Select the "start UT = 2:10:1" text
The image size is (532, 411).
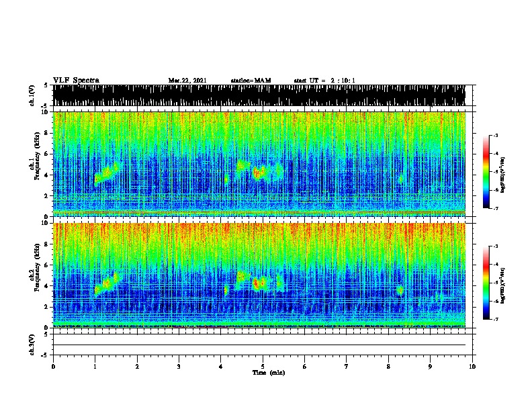[x=324, y=81]
